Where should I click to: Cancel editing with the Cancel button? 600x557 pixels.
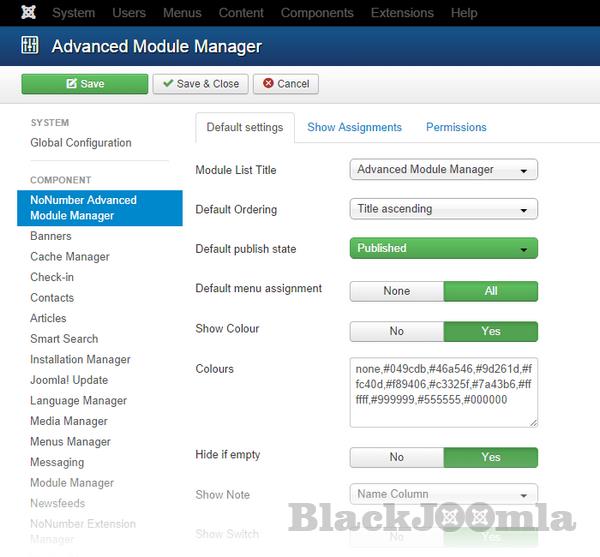click(285, 84)
